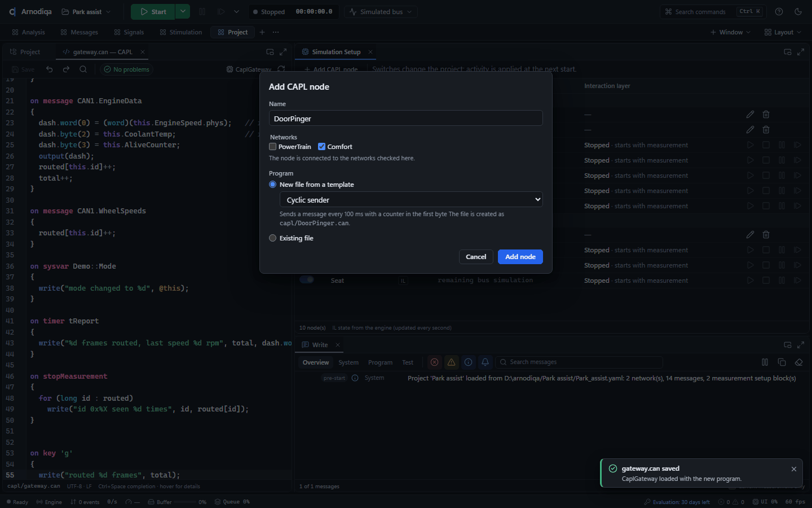Copy Write messages using the copy icon
The height and width of the screenshot is (508, 812).
(x=782, y=362)
